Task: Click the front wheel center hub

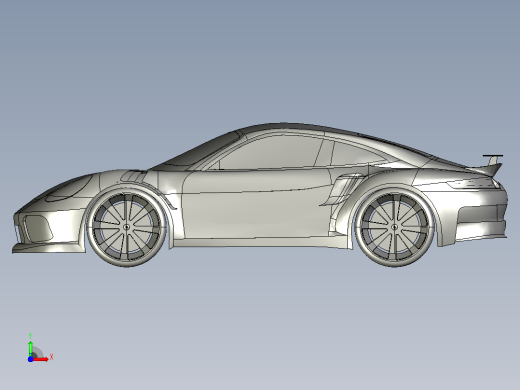Action: [x=127, y=227]
